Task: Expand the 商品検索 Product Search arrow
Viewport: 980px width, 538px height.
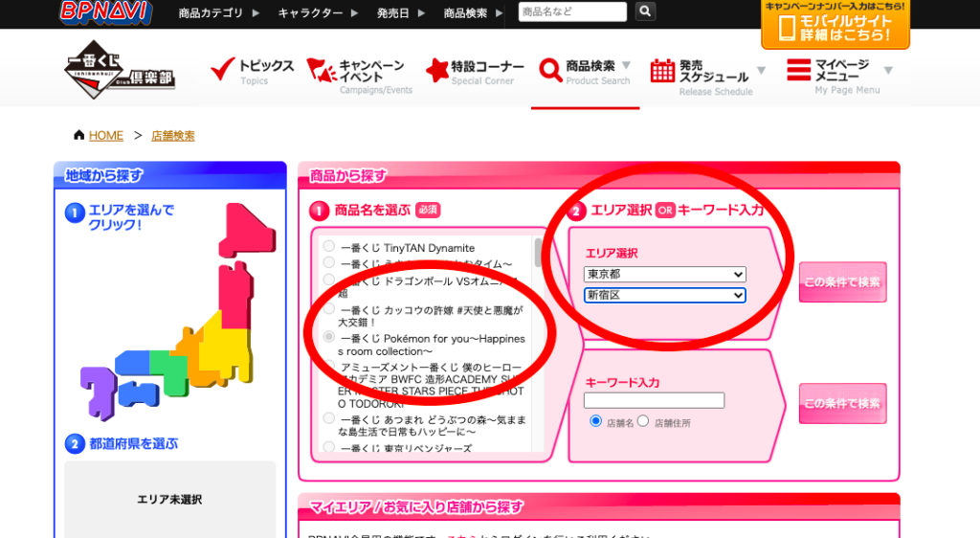Action: pyautogui.click(x=626, y=65)
